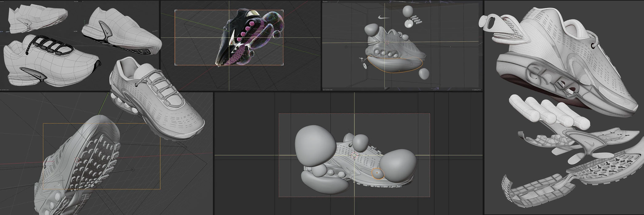Click the round disc with white dot
644x215 pixels.
coord(409,24)
